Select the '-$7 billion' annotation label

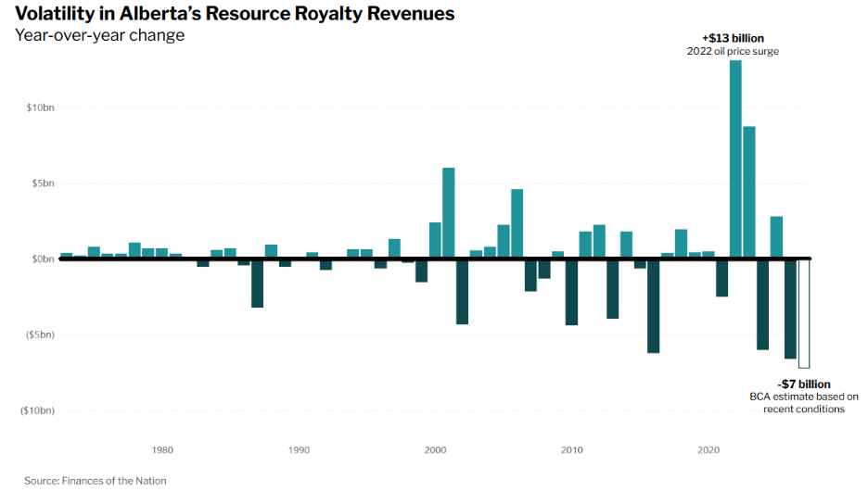coord(803,384)
